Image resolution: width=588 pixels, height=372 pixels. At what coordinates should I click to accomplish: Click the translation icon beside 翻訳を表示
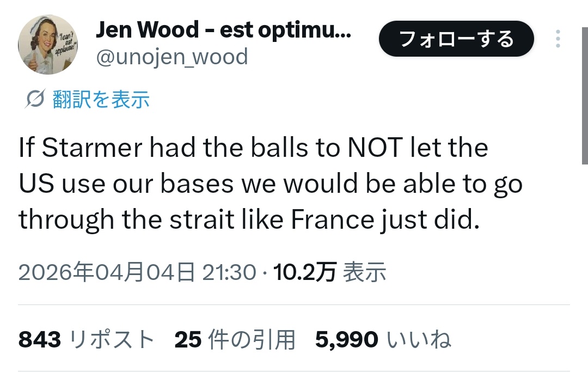click(35, 99)
